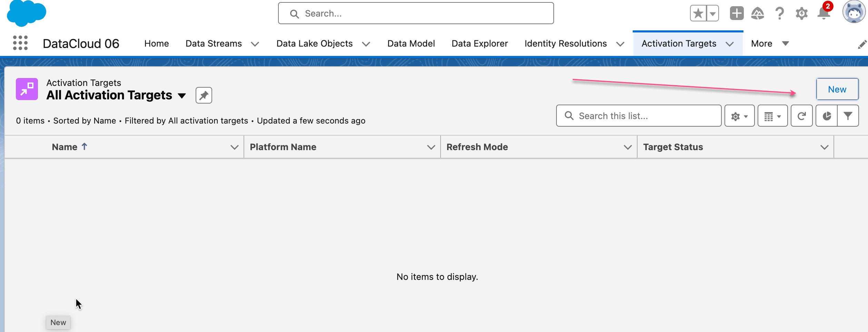The height and width of the screenshot is (332, 868).
Task: Pin the All Activation Targets list view
Action: point(204,95)
